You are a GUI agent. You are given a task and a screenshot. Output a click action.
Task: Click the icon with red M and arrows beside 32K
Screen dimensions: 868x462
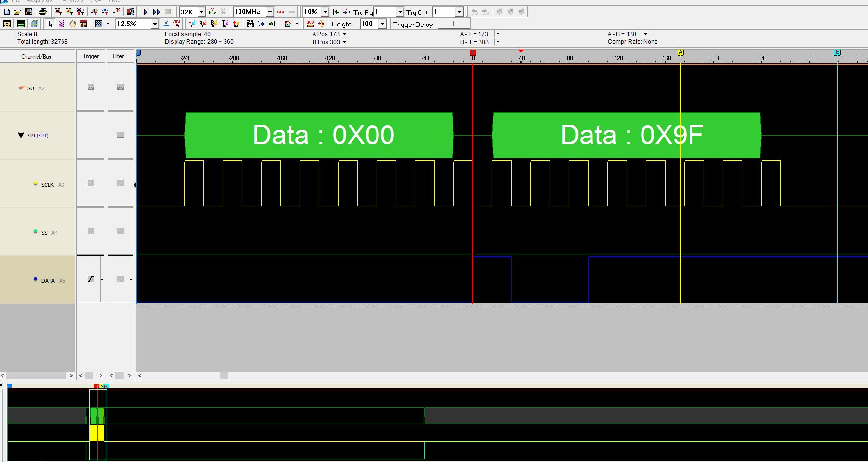pyautogui.click(x=212, y=12)
